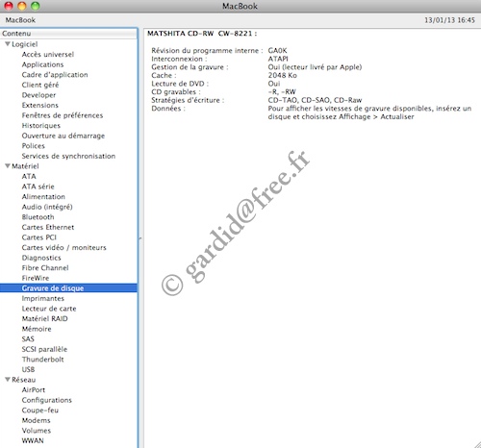Open the Imprimantes entry

coord(43,298)
